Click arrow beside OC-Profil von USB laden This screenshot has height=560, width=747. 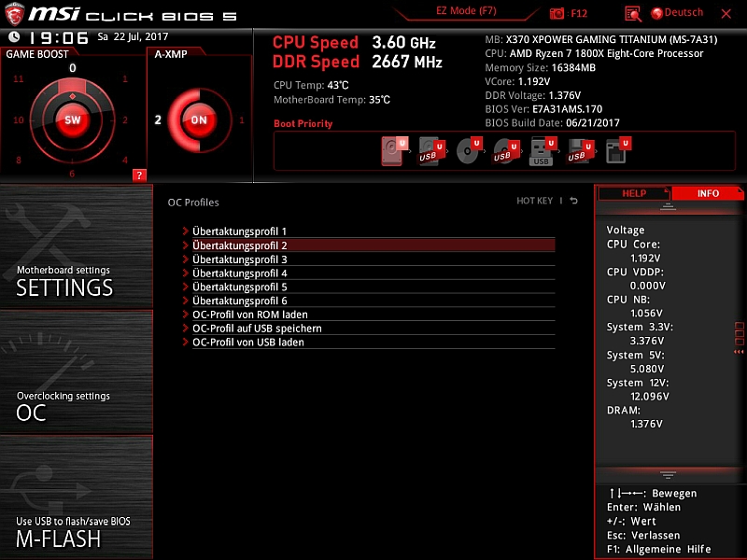[185, 342]
